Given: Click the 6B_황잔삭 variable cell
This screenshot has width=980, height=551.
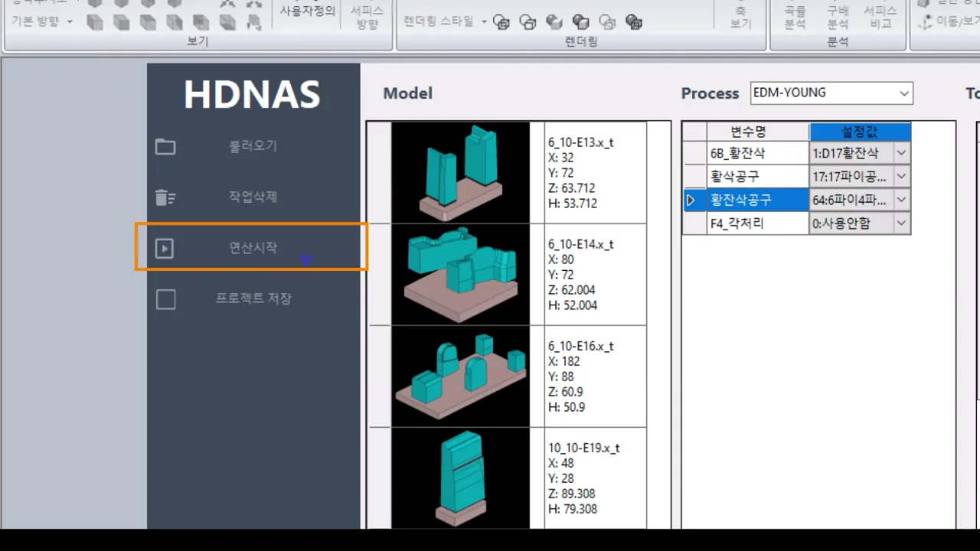Looking at the screenshot, I should pyautogui.click(x=757, y=153).
